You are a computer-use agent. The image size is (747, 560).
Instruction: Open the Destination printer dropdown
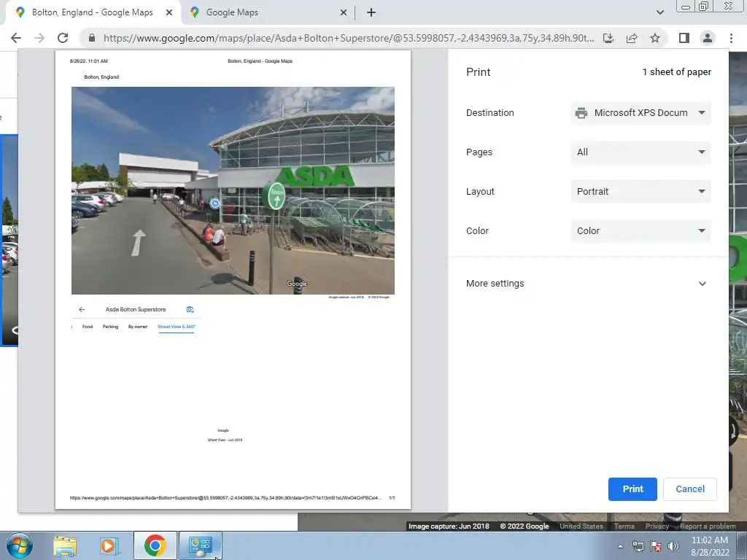click(640, 113)
